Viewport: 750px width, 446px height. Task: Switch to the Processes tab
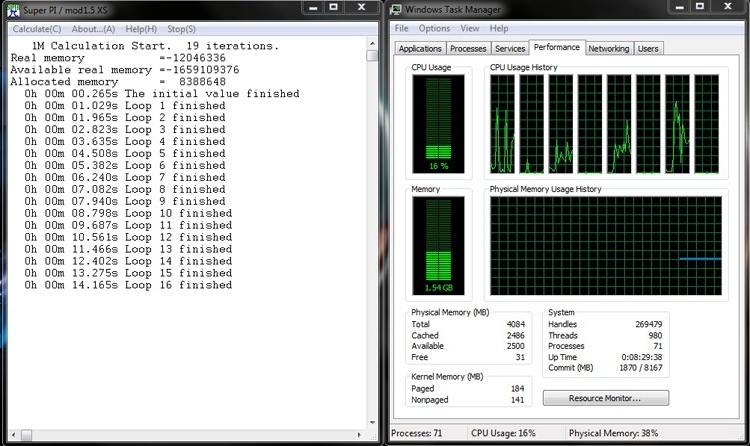click(468, 48)
